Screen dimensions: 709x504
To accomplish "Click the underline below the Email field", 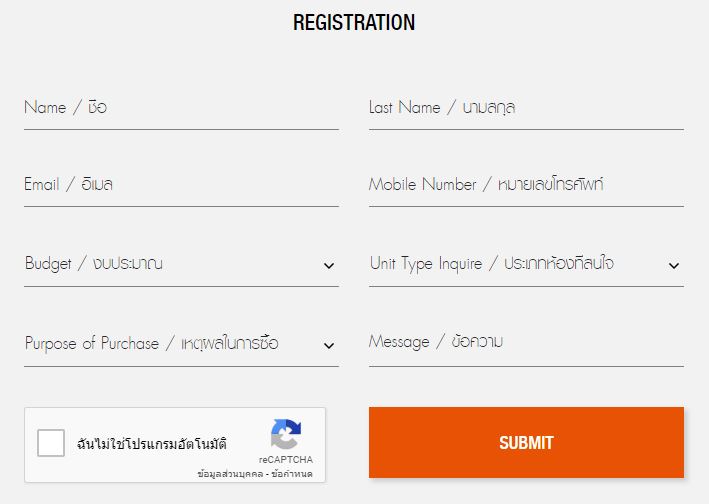I will click(x=181, y=206).
